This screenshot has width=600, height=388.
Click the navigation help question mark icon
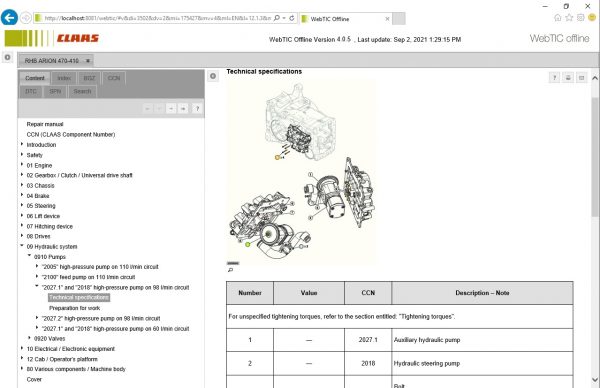(x=197, y=109)
